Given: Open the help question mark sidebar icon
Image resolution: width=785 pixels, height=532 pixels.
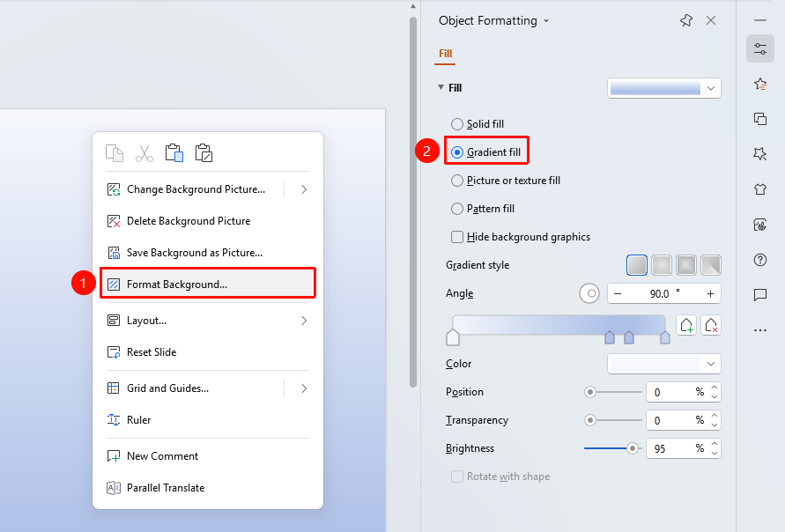Looking at the screenshot, I should 760,260.
